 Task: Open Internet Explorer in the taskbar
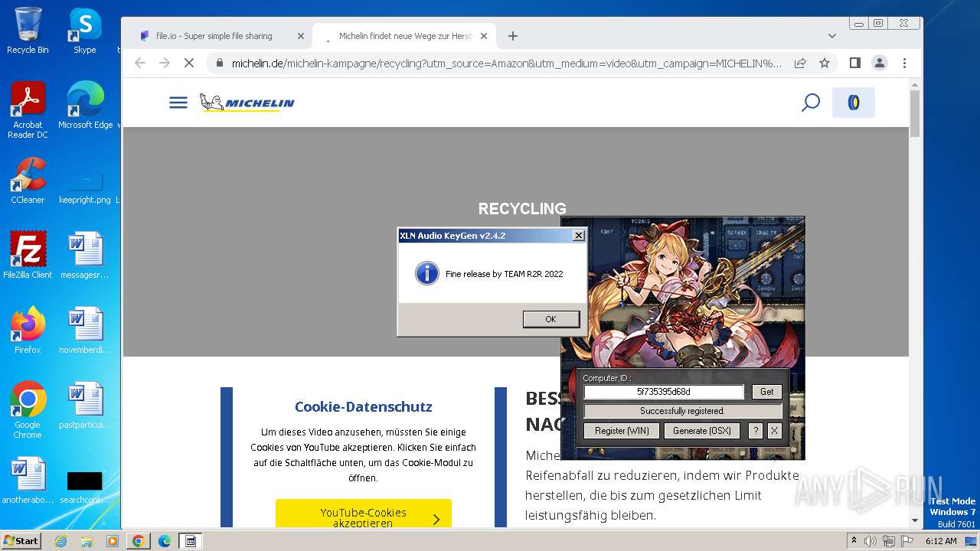61,541
